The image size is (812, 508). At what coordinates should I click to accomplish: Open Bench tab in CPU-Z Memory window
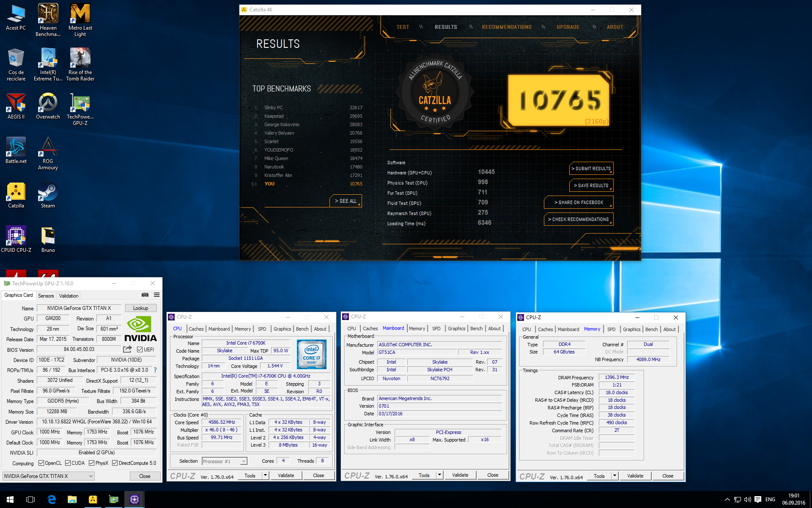(x=652, y=329)
